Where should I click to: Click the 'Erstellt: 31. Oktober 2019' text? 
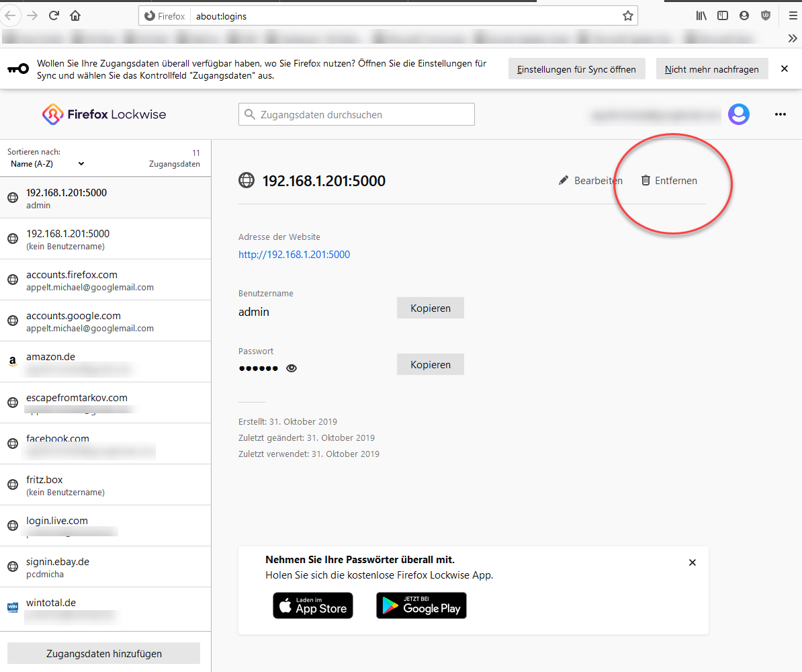(x=288, y=422)
